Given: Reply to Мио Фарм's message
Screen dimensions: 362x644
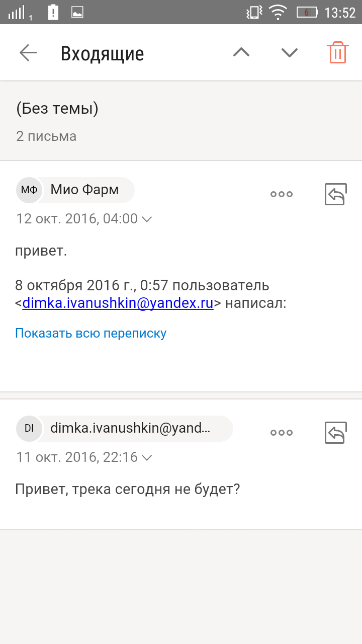Looking at the screenshot, I should coord(335,194).
